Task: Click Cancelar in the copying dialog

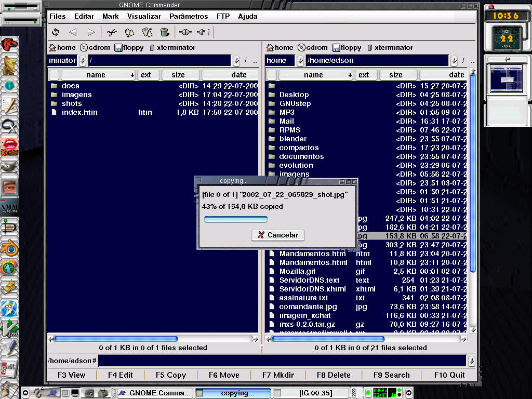Action: (278, 235)
